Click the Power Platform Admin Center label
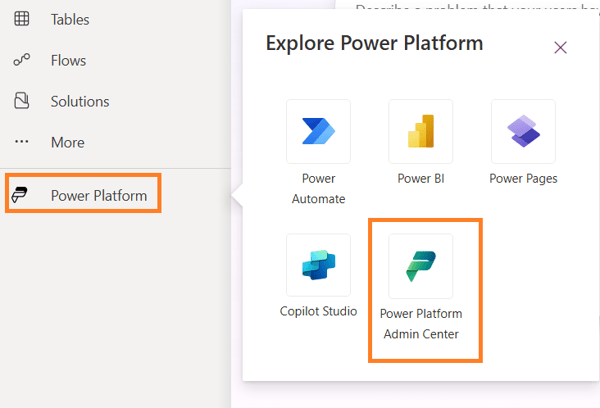The width and height of the screenshot is (600, 408). click(x=421, y=324)
